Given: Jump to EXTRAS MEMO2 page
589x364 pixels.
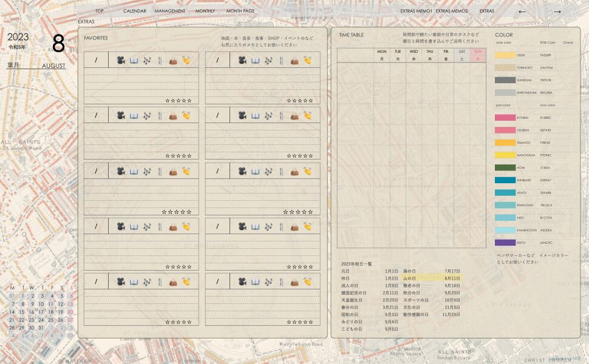Looking at the screenshot, I should [452, 11].
